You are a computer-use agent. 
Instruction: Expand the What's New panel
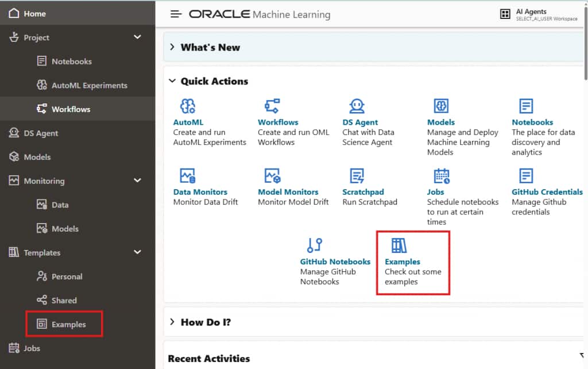pos(172,47)
